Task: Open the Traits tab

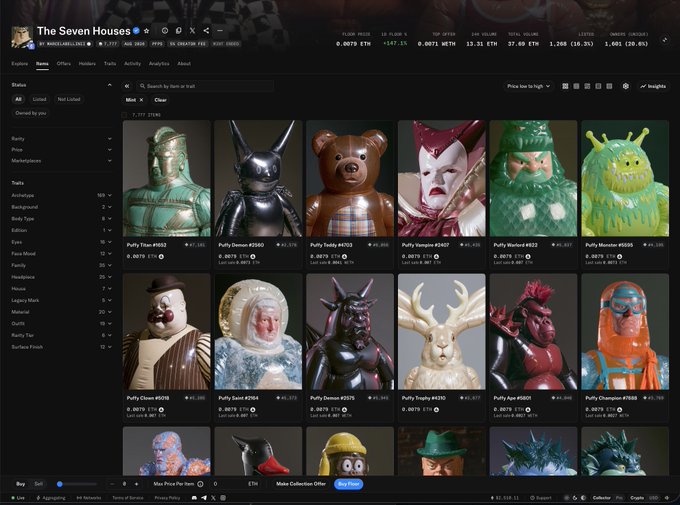Action: pyautogui.click(x=110, y=63)
